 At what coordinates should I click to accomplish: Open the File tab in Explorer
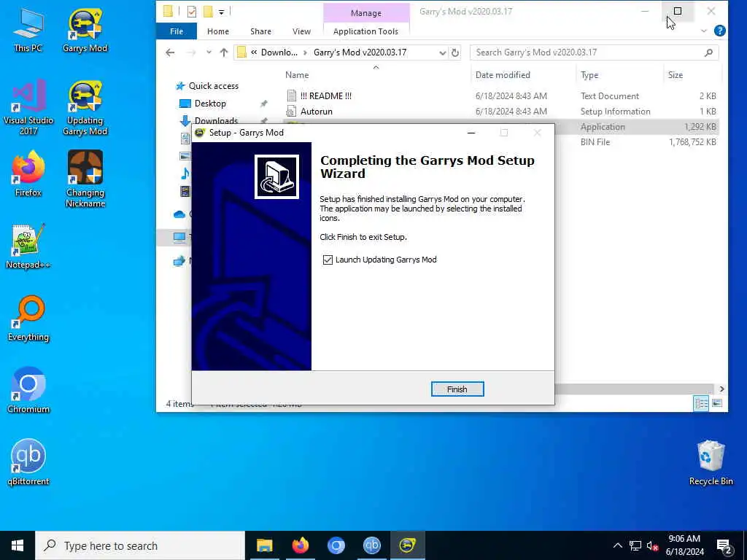pyautogui.click(x=177, y=31)
